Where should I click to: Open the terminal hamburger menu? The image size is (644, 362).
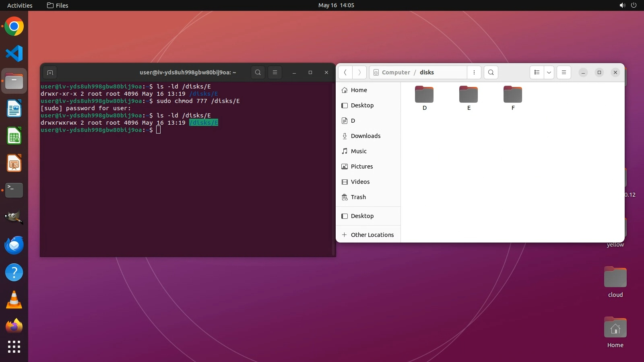275,72
